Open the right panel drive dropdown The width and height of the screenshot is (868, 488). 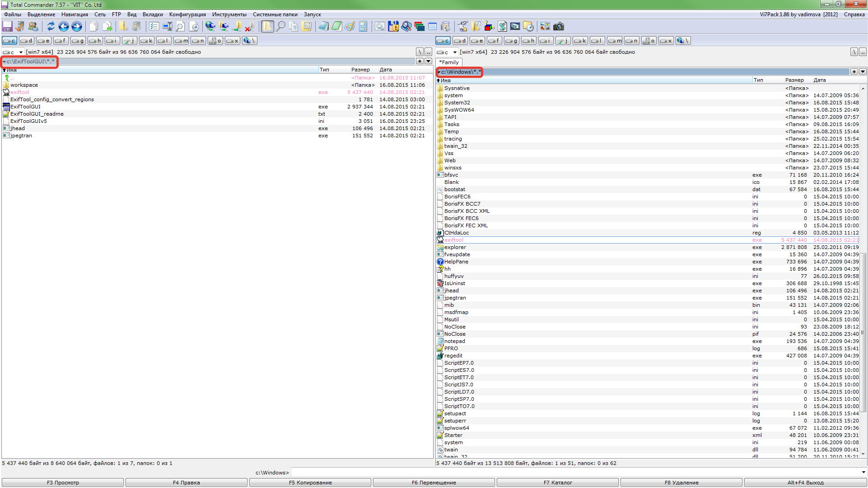click(447, 52)
